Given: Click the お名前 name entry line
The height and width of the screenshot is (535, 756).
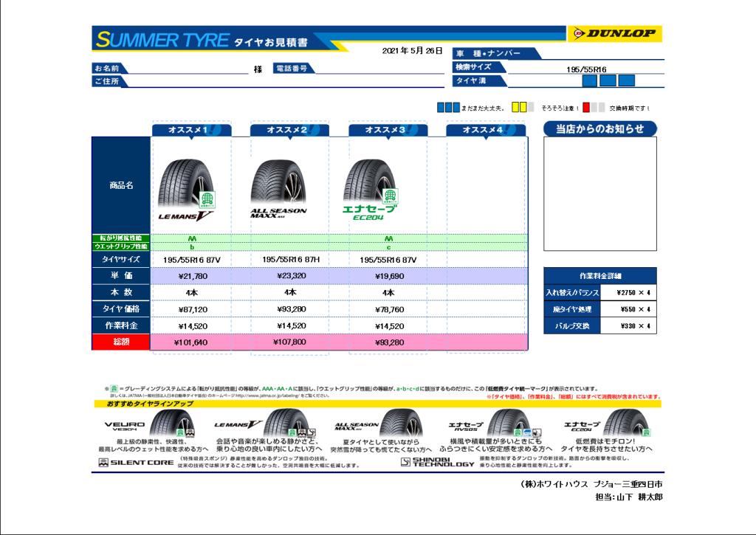Looking at the screenshot, I should coord(188,69).
